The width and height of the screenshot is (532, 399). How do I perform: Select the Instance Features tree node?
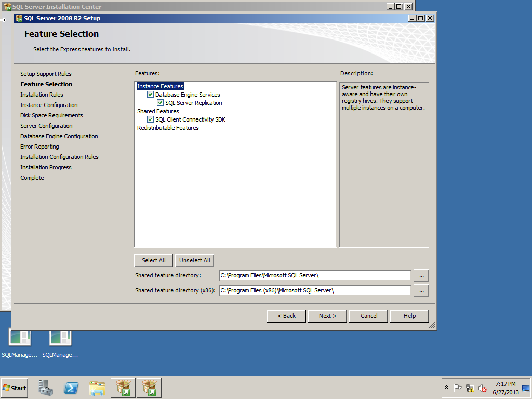tap(160, 86)
